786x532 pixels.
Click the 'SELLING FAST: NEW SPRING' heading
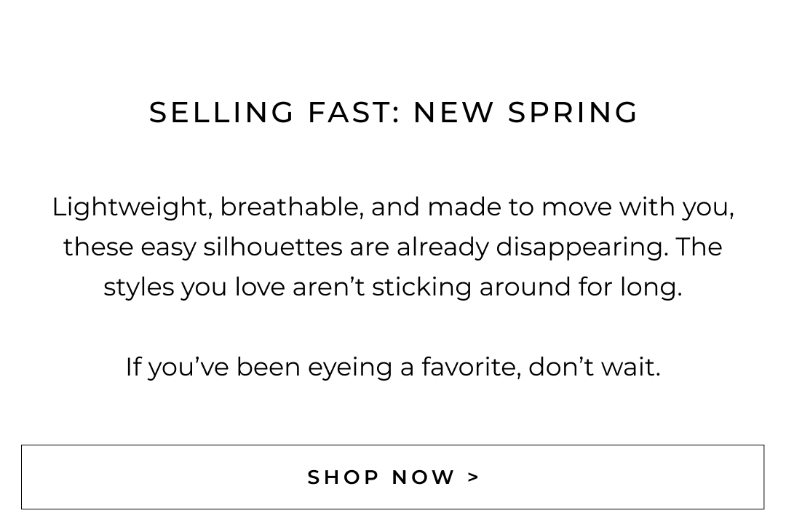click(393, 113)
